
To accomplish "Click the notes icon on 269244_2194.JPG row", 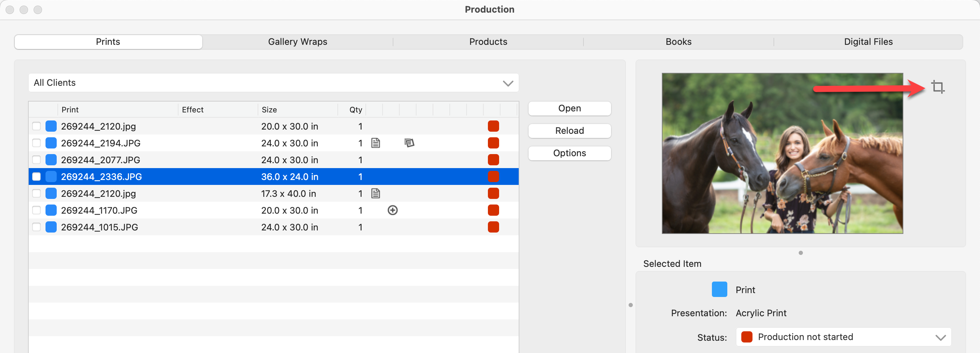I will (x=376, y=143).
